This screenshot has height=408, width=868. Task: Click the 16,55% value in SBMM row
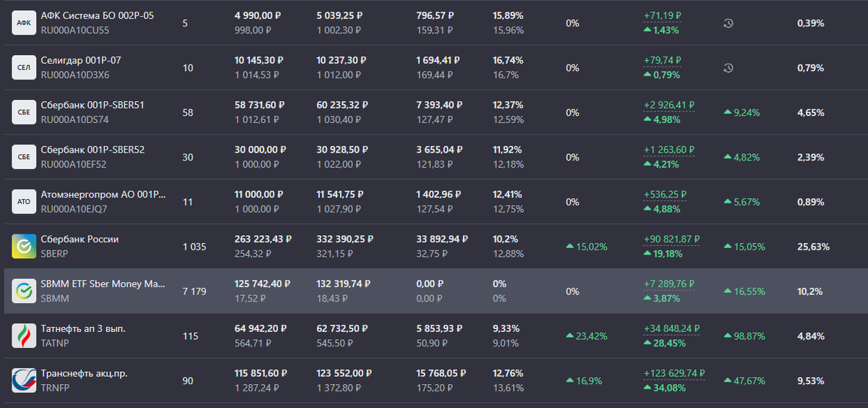tap(745, 292)
